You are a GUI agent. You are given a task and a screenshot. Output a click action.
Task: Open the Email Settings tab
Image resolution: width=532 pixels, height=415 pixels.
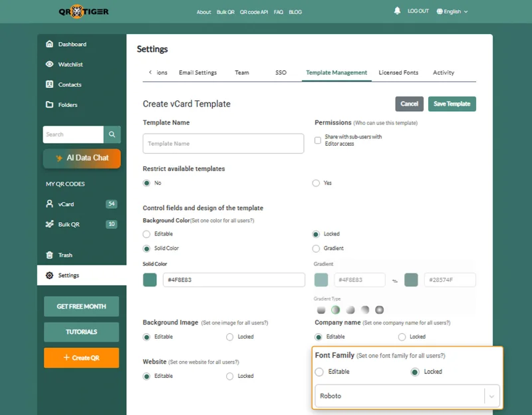pyautogui.click(x=198, y=72)
